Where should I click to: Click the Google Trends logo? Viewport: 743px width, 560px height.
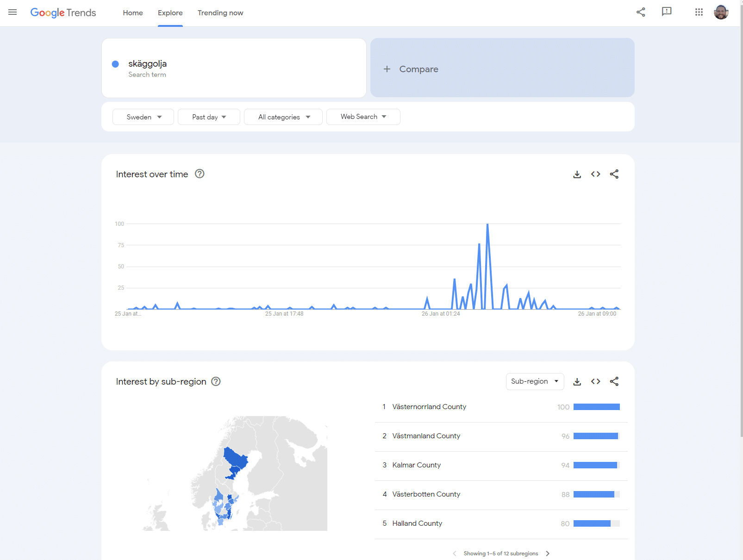pyautogui.click(x=63, y=12)
